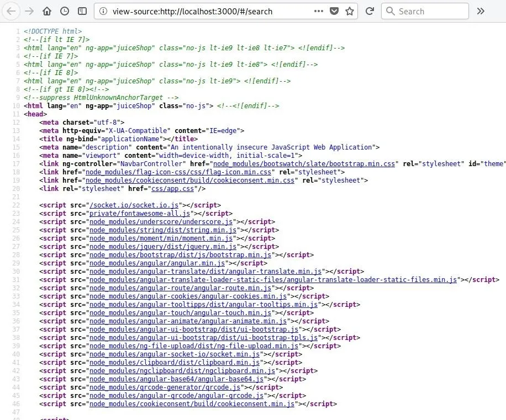Click the <!--[if lt IE 7]> comment
This screenshot has height=420, width=506.
(x=56, y=40)
